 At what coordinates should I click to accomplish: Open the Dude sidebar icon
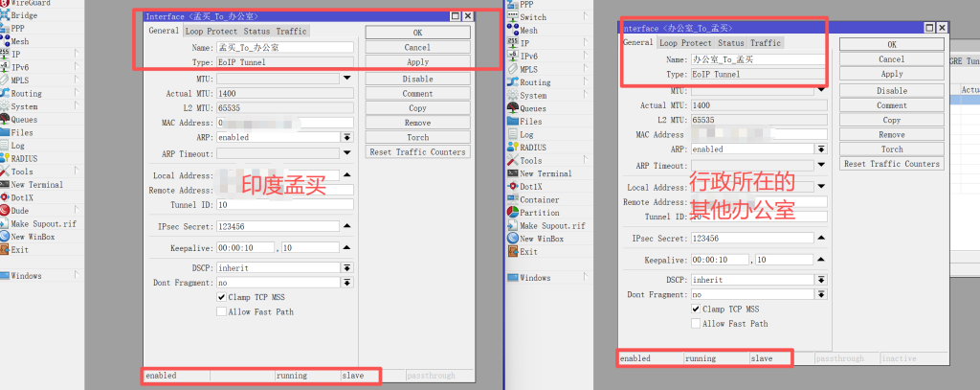(5, 210)
